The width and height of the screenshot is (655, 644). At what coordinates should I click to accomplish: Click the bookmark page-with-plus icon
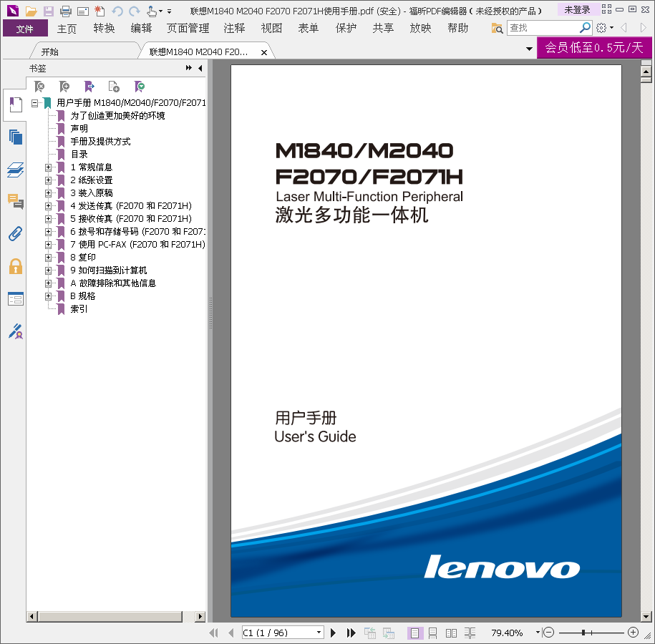click(x=114, y=87)
